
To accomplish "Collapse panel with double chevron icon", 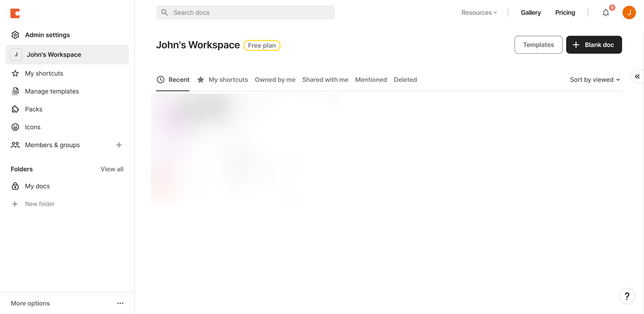I will point(637,76).
